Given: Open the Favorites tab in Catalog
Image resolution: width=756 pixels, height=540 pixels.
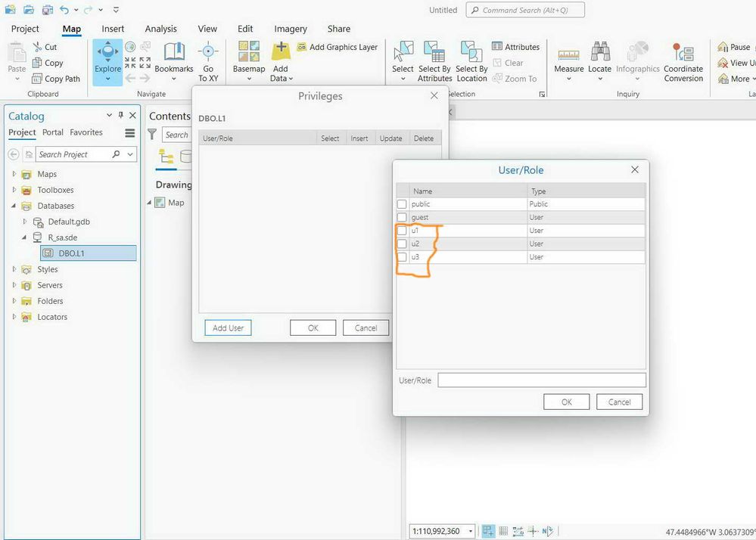Looking at the screenshot, I should tap(86, 132).
